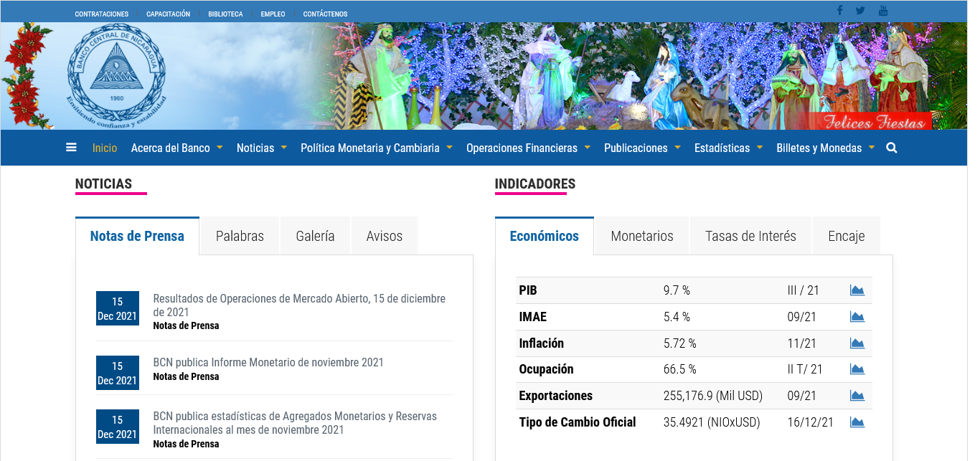
Task: View the Inflación chart icon
Action: click(857, 343)
